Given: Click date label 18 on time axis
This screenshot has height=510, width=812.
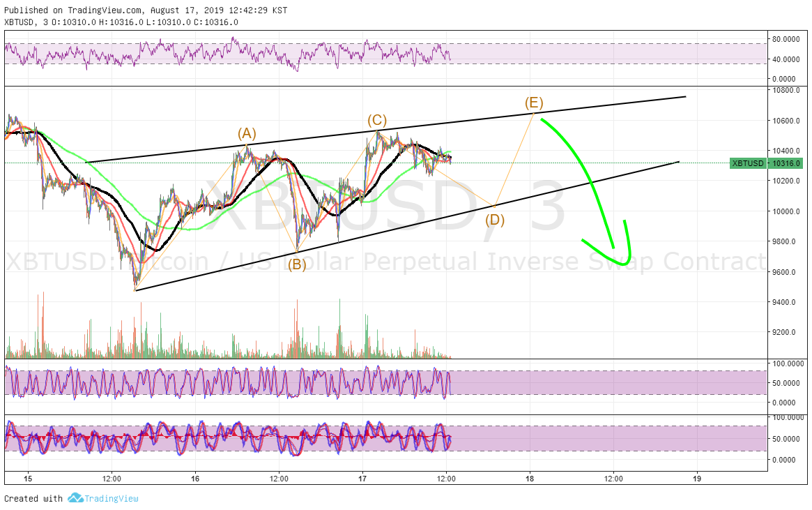Looking at the screenshot, I should pyautogui.click(x=529, y=479).
